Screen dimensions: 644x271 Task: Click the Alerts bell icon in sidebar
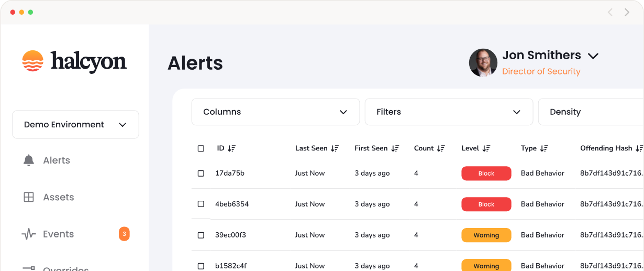[29, 160]
